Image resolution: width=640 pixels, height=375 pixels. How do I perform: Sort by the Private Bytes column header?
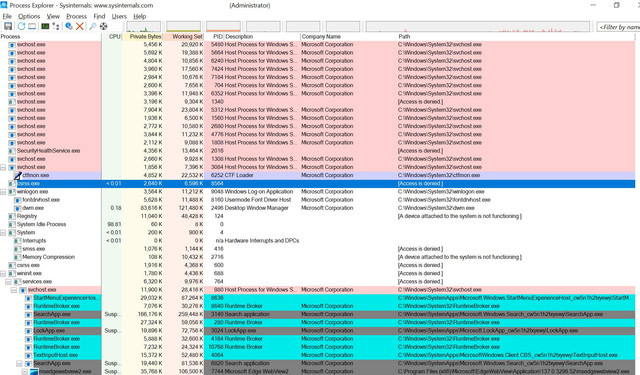pos(143,37)
